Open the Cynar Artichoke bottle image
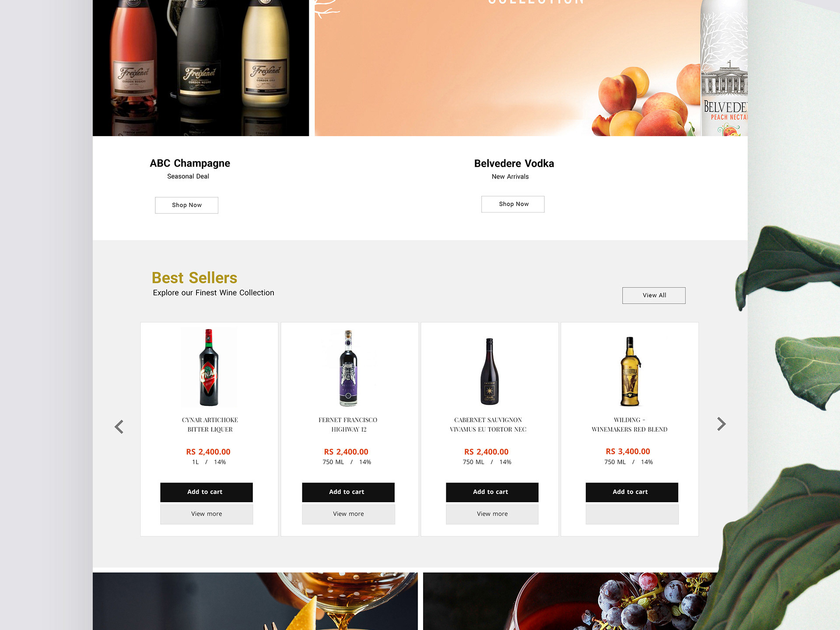 pyautogui.click(x=209, y=367)
